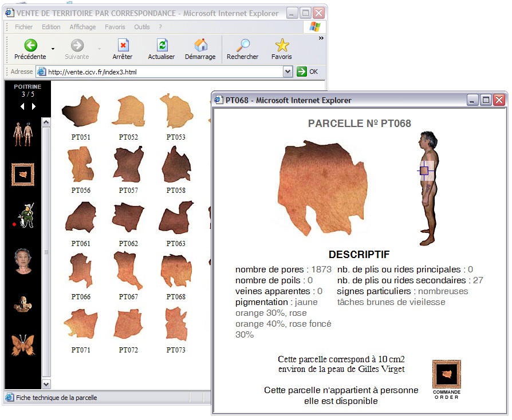512x420 pixels.
Task: Select parcel thumbnail PT053
Action: click(x=176, y=111)
